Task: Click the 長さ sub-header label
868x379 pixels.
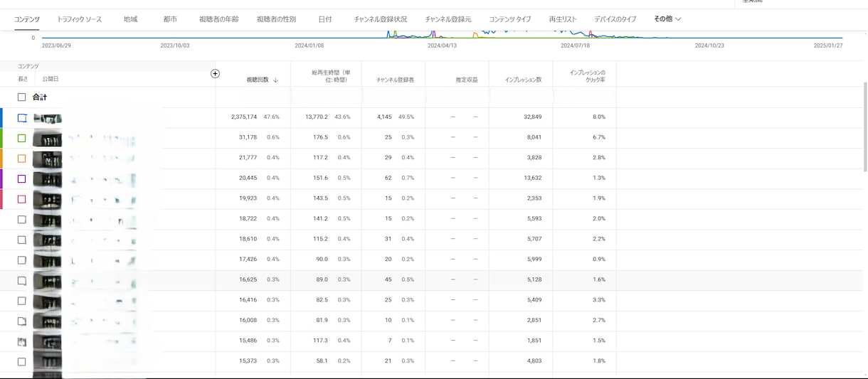Action: pos(23,79)
